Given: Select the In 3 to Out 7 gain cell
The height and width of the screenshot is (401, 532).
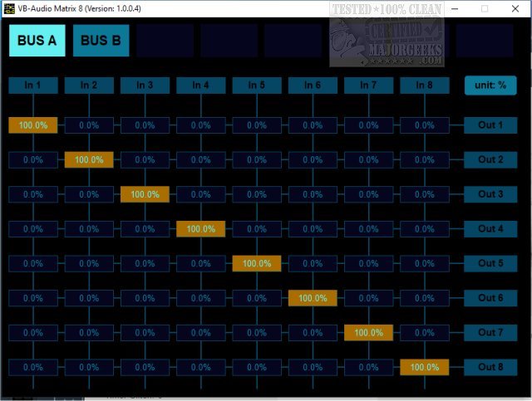Looking at the screenshot, I should (x=145, y=333).
